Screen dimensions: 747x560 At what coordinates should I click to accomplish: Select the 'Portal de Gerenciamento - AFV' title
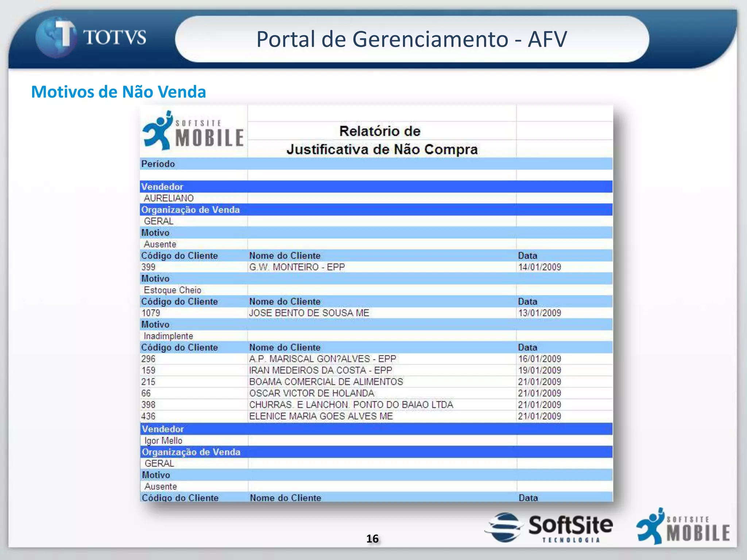(x=412, y=39)
